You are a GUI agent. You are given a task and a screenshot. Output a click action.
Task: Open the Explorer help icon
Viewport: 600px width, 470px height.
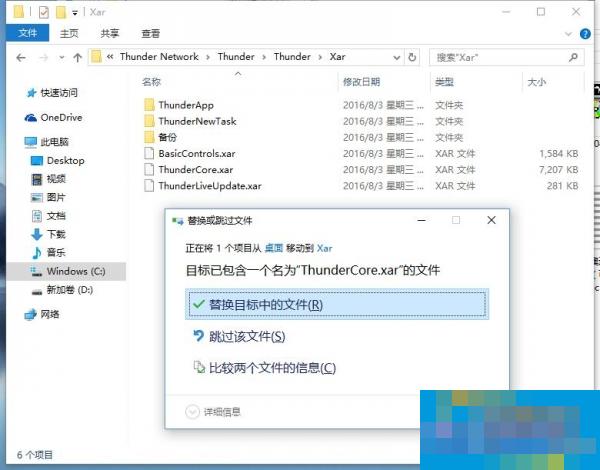click(585, 34)
